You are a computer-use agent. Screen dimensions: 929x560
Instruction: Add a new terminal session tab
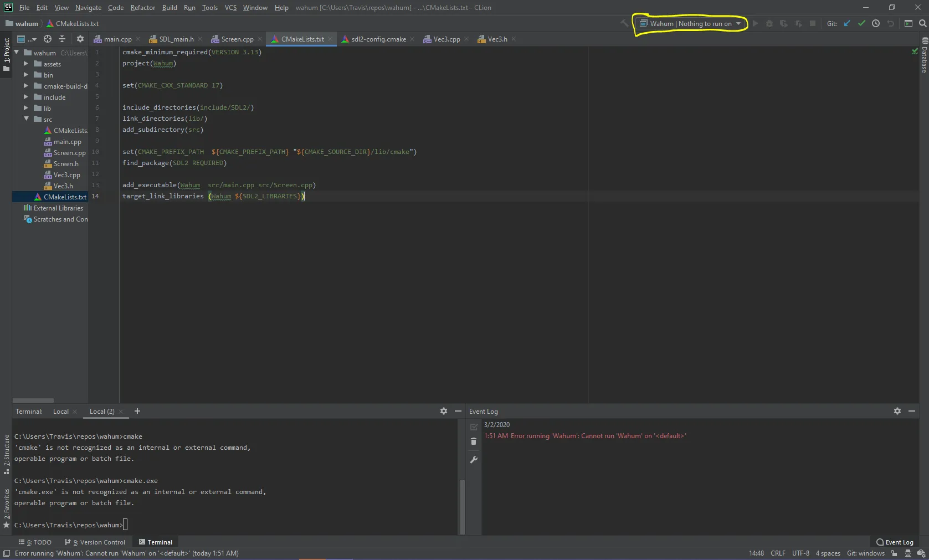coord(137,411)
